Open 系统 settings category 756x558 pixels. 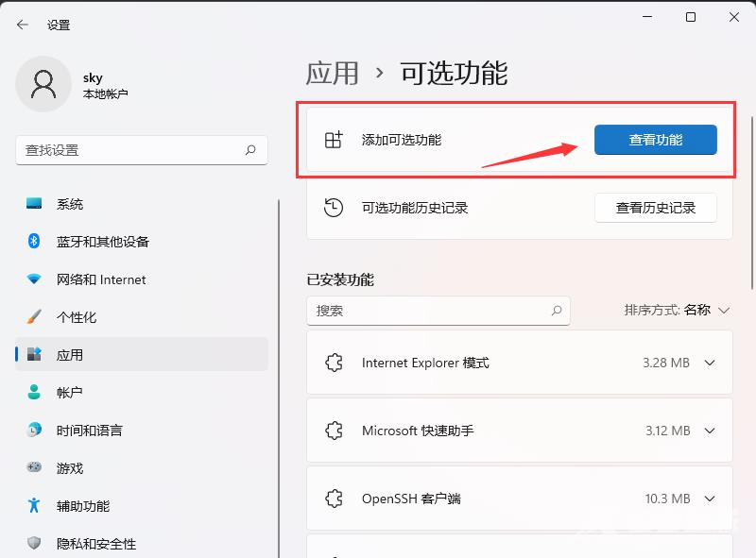pos(142,203)
